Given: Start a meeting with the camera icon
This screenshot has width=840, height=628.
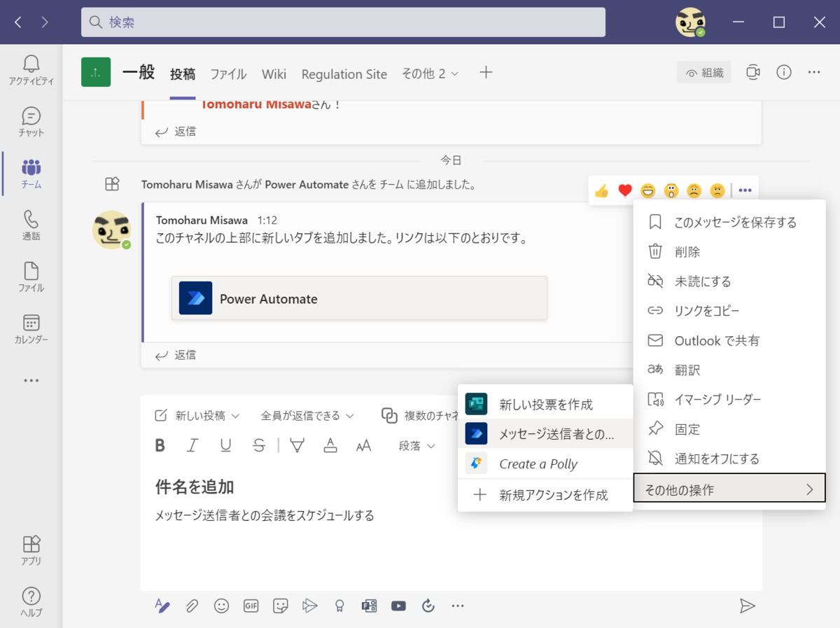Looking at the screenshot, I should pos(752,72).
